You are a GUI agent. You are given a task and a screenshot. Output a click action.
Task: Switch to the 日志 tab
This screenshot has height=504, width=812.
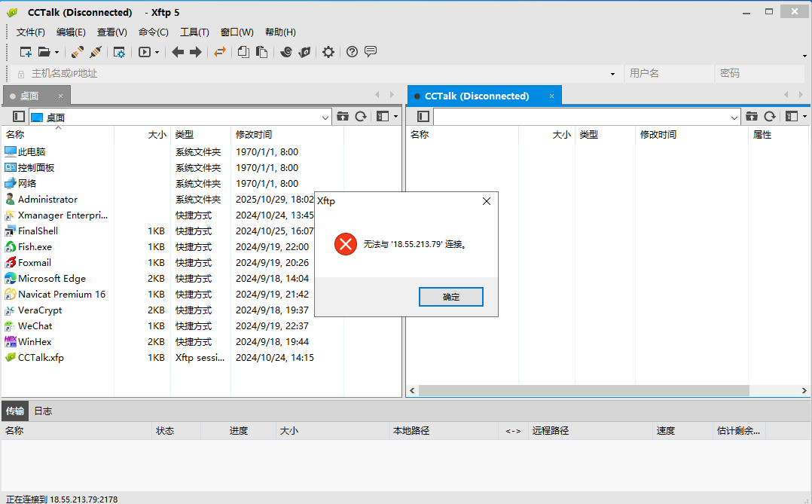[x=43, y=411]
